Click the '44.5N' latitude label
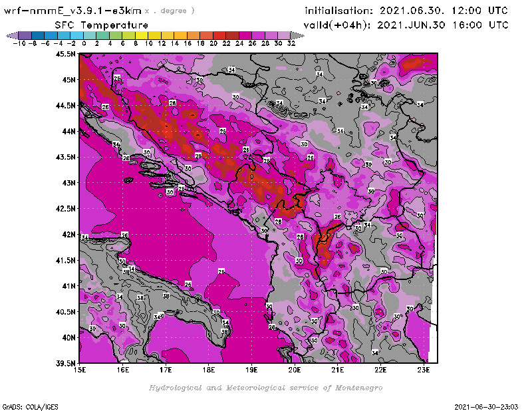 click(65, 106)
